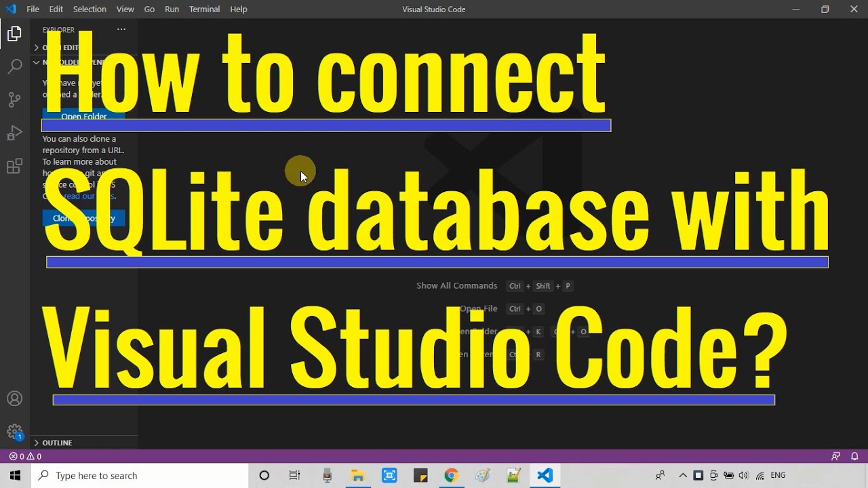The height and width of the screenshot is (488, 868).
Task: Open Google Chrome from the taskbar
Action: pyautogui.click(x=451, y=476)
